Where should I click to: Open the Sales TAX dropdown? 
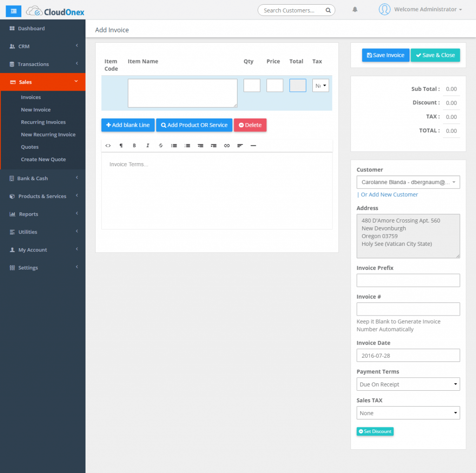[x=408, y=413]
